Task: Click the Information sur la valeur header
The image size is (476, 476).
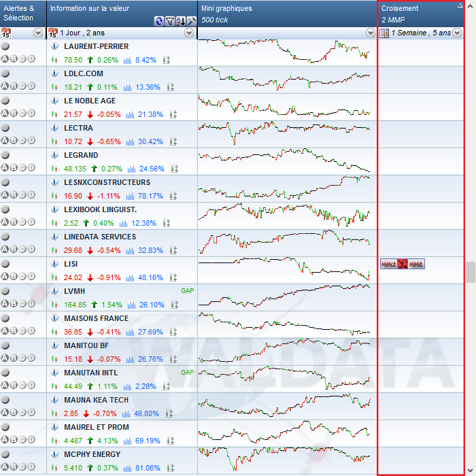Action: click(122, 14)
